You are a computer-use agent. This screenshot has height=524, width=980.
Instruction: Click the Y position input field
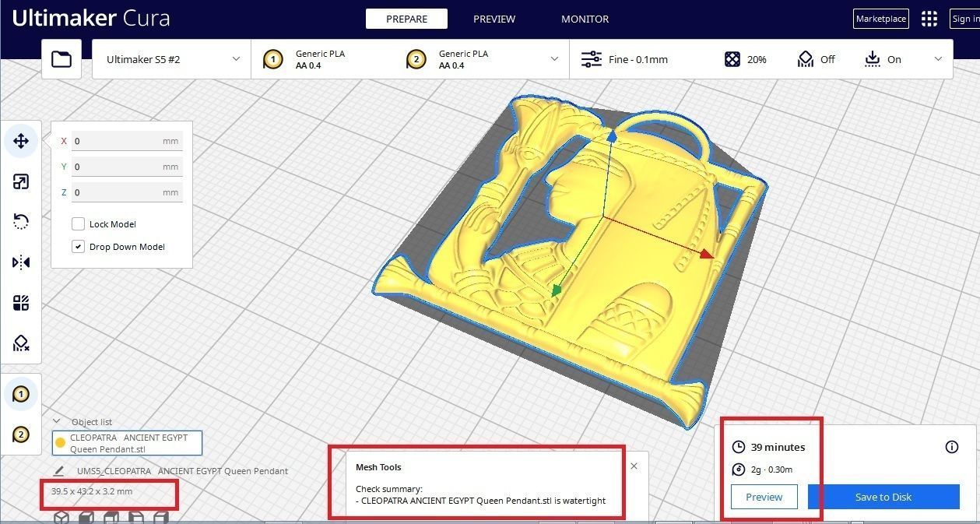[127, 167]
